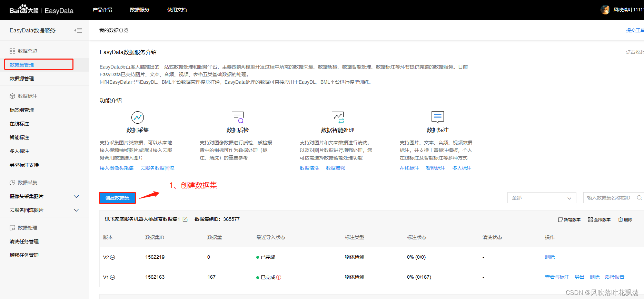The width and height of the screenshot is (644, 299).
Task: Open the 接入摄像头采集 link
Action: (117, 168)
